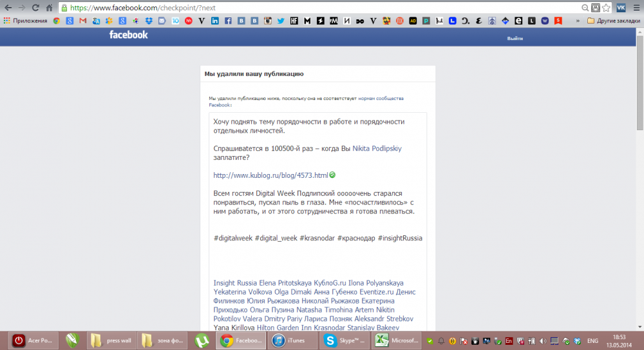Click the scrollbar down arrow

pyautogui.click(x=640, y=327)
